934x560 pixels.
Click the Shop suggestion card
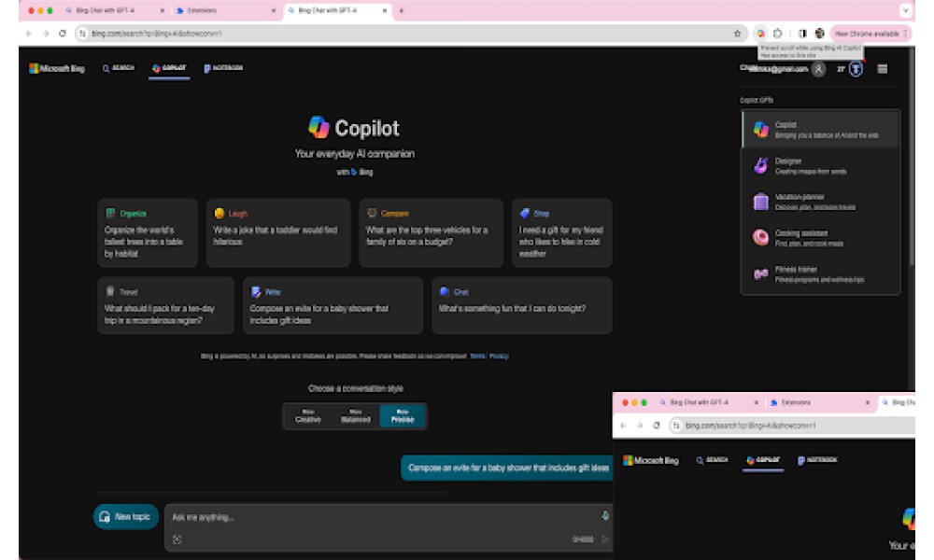561,232
